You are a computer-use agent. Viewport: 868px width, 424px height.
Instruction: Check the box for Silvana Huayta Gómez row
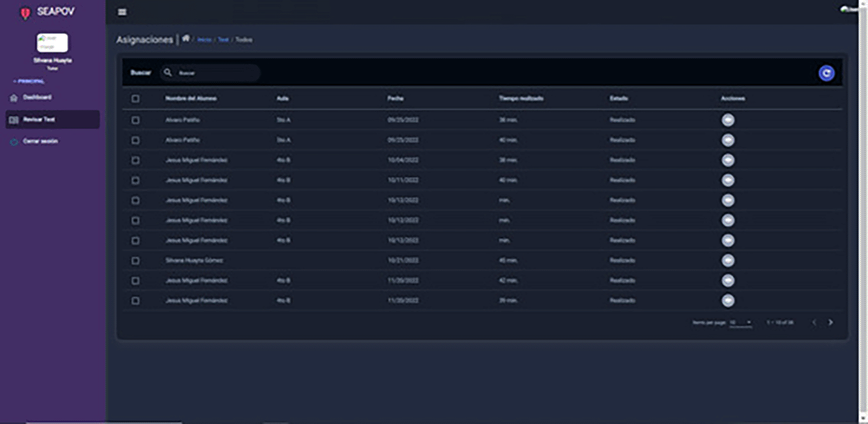pos(135,260)
